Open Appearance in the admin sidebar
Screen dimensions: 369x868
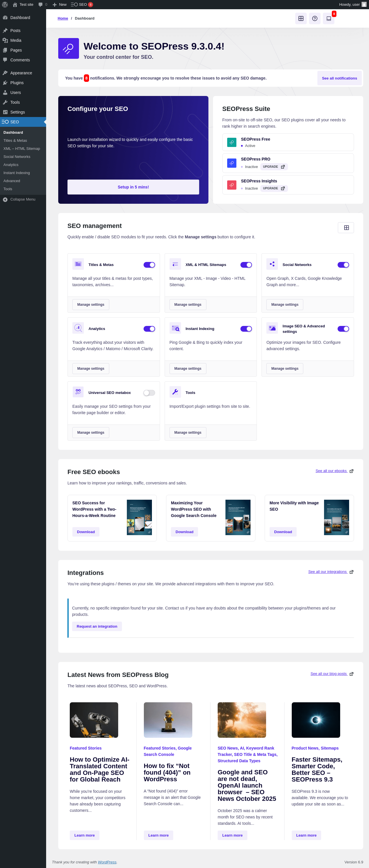(x=23, y=73)
